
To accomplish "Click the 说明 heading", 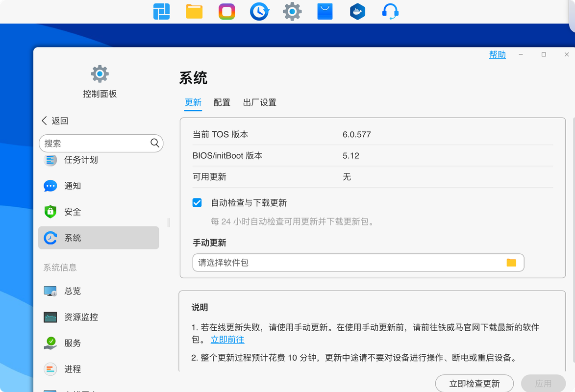I will 200,307.
